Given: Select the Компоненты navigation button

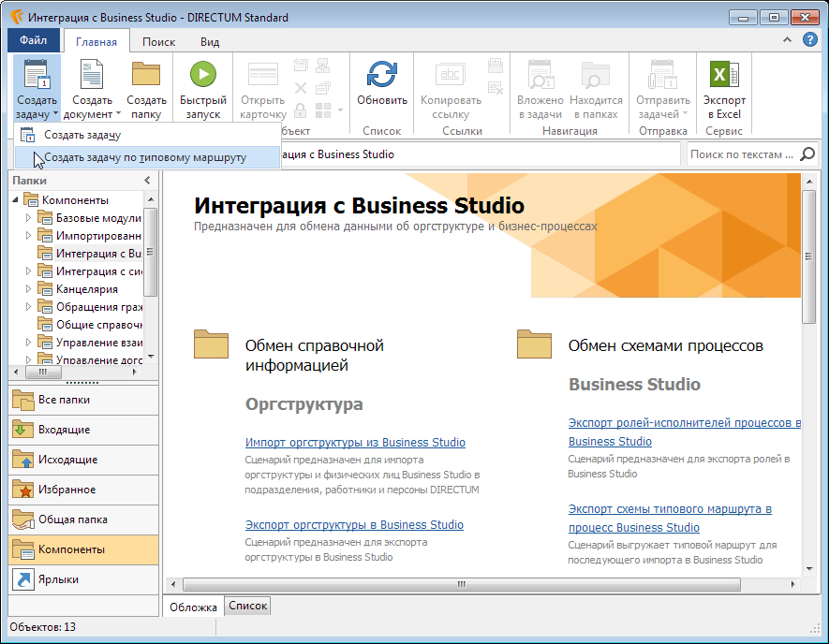Looking at the screenshot, I should [x=83, y=549].
